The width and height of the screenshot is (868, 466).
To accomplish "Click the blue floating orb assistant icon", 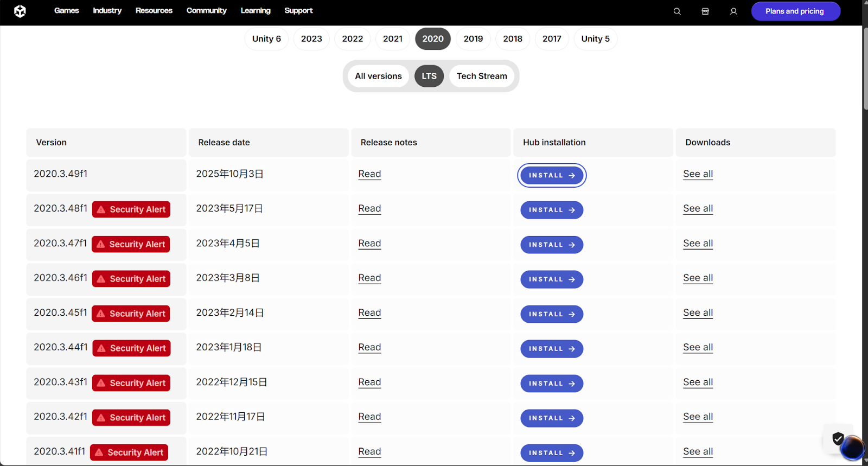I will click(852, 448).
